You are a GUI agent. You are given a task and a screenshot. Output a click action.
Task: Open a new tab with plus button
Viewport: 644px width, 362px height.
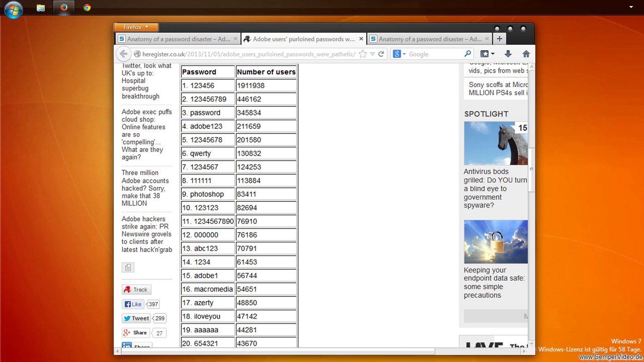pos(499,39)
